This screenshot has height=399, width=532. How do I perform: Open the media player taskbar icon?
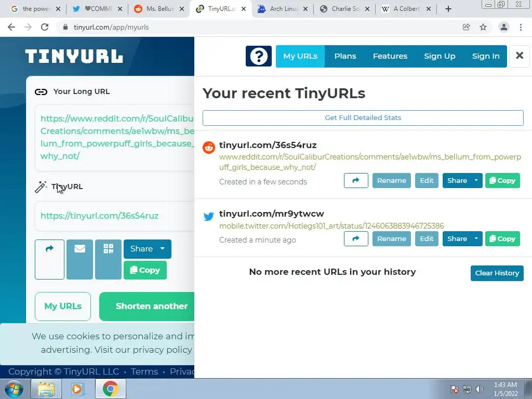[x=78, y=389]
